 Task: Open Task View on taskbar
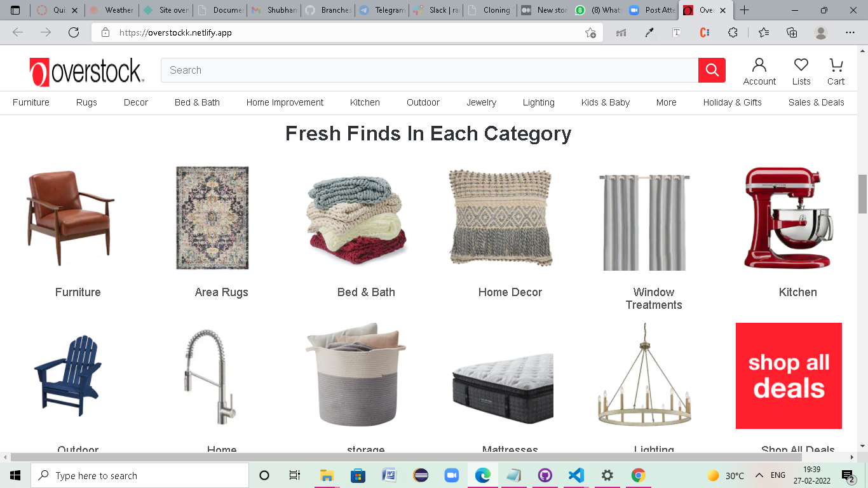pos(295,475)
